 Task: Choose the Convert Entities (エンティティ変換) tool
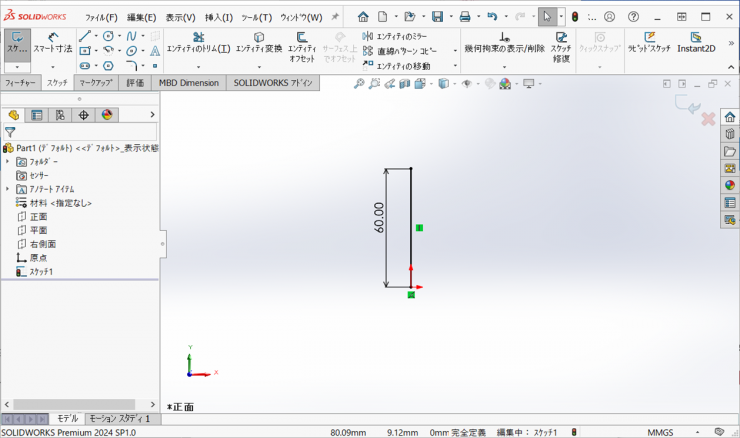click(259, 41)
